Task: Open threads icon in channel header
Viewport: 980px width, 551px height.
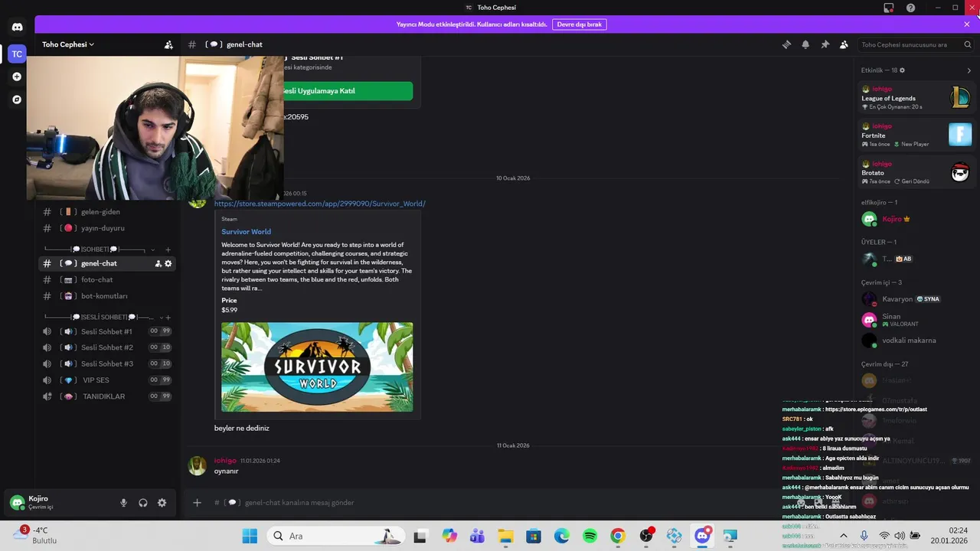Action: (x=786, y=44)
